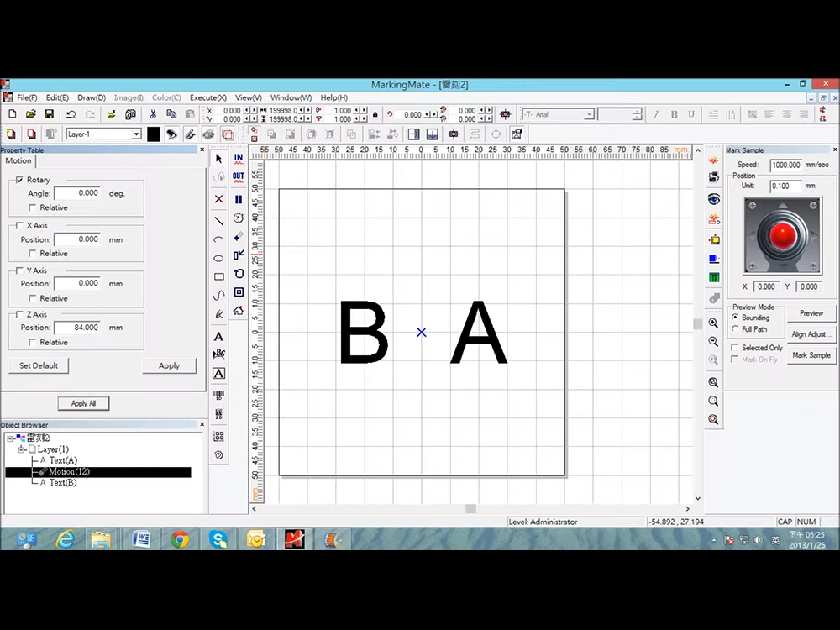Click the zoom in magnifier icon
The image size is (840, 630).
click(x=713, y=323)
